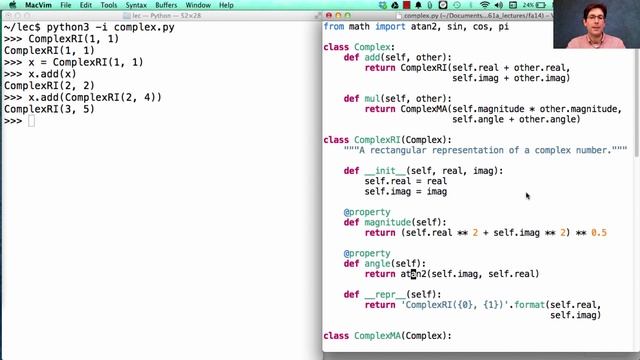Click the terminal window full-screen arrows icon
The image size is (640, 360).
318,16
